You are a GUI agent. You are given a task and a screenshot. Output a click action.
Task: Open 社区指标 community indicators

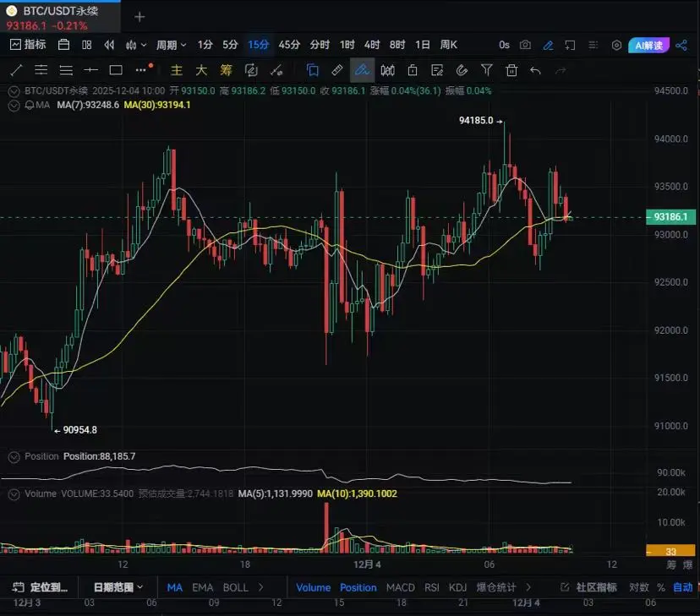click(589, 587)
